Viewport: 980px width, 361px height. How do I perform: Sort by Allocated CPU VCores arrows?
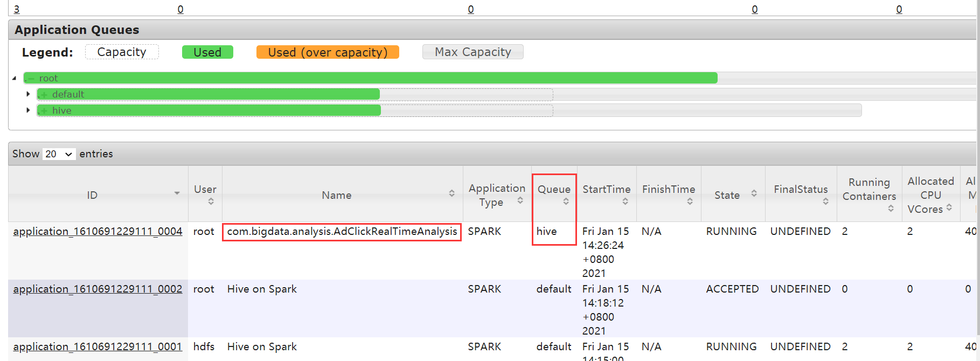[949, 207]
